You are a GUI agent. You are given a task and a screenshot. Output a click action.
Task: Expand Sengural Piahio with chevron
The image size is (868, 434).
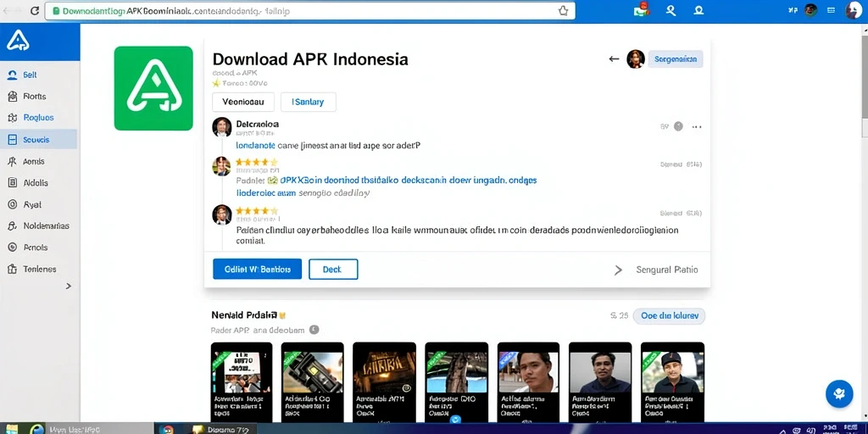(x=618, y=270)
